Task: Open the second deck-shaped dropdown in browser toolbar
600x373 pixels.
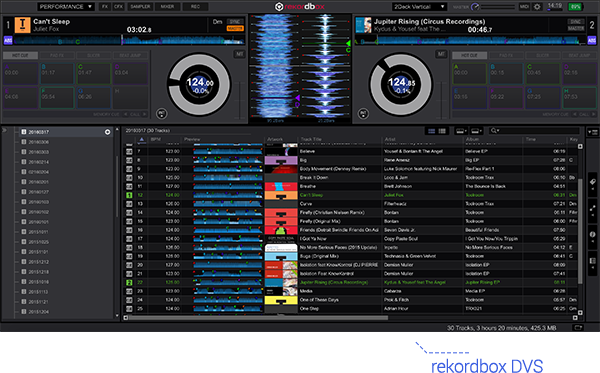Action: [476, 131]
